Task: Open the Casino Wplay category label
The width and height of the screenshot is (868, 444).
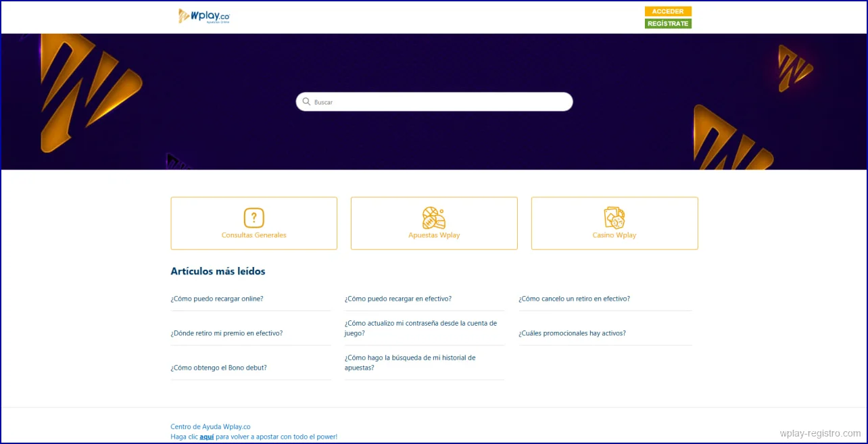Action: [x=614, y=235]
